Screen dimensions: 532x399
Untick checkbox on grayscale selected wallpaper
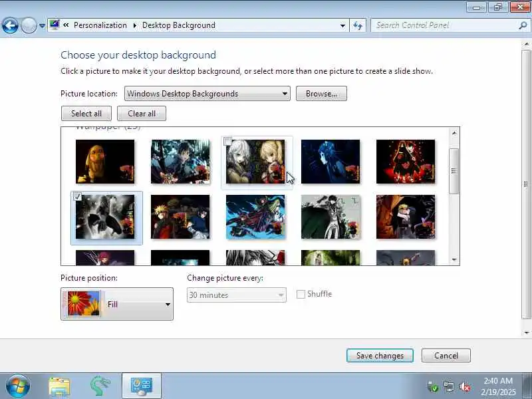78,196
